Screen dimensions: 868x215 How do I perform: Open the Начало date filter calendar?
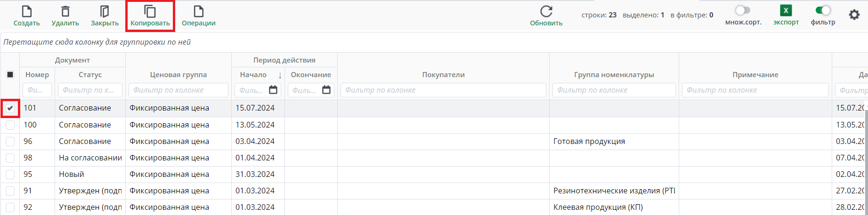[x=273, y=90]
